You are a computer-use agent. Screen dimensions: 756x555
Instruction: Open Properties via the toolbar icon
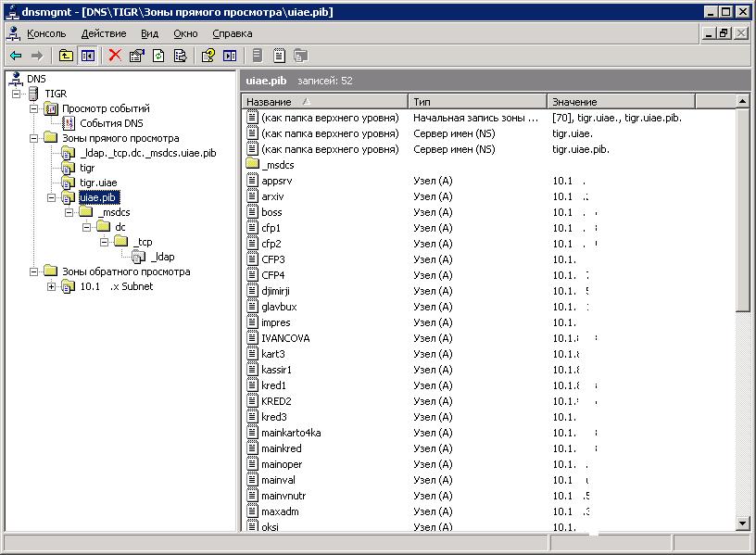[137, 56]
